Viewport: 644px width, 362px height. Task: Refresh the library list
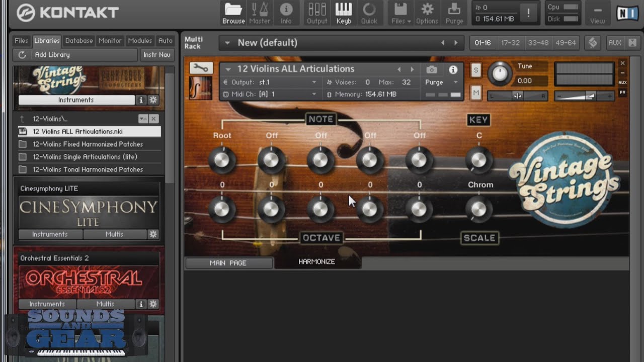(22, 55)
